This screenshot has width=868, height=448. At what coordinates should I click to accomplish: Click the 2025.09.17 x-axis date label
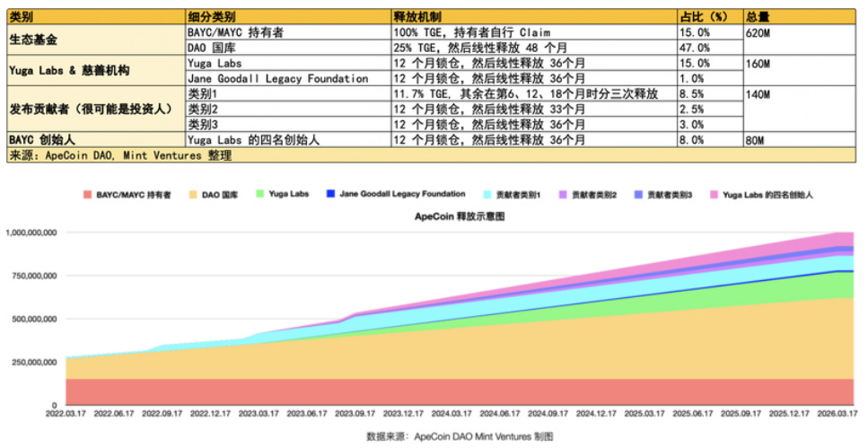tap(741, 414)
